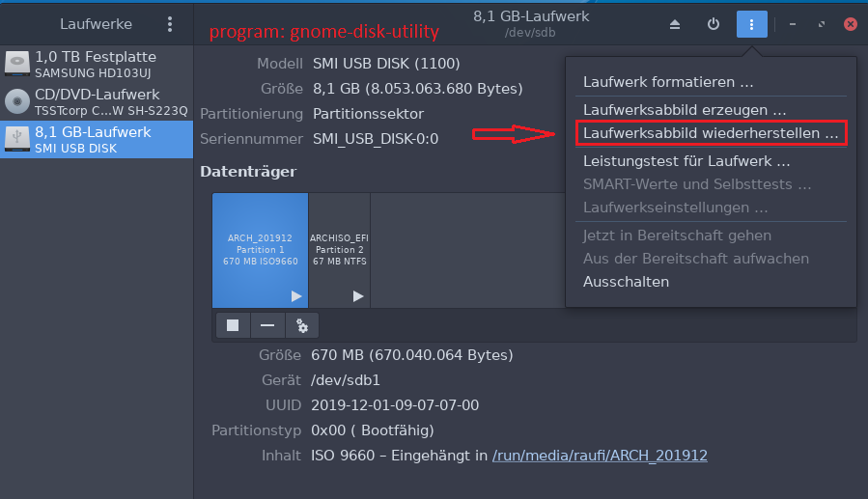868x499 pixels.
Task: Choose Laufwerk formatieren from menu
Action: (712, 82)
